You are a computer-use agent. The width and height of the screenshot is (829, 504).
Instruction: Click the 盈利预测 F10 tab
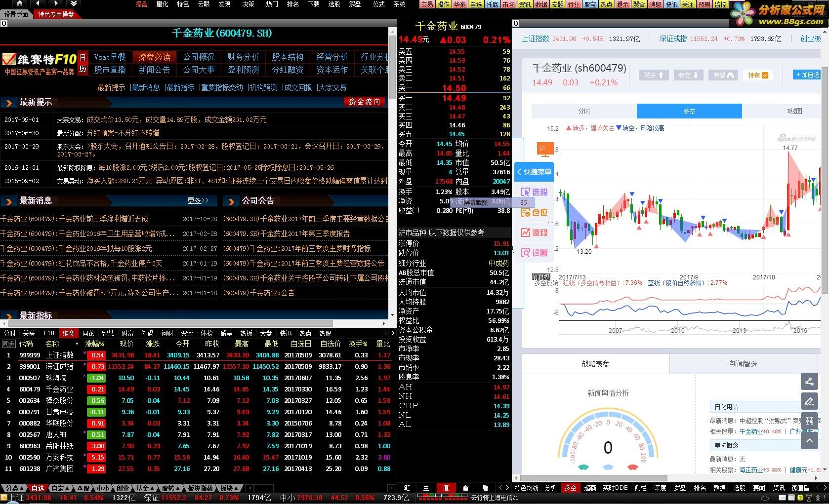243,70
